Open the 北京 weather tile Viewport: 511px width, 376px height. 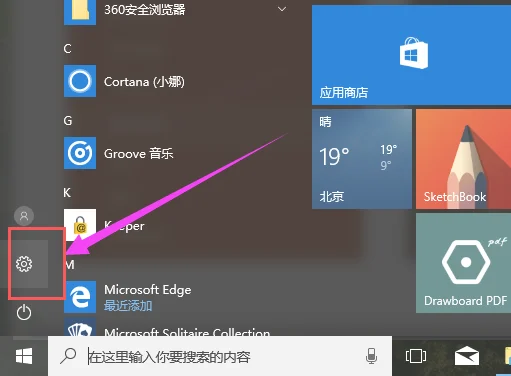[362, 159]
